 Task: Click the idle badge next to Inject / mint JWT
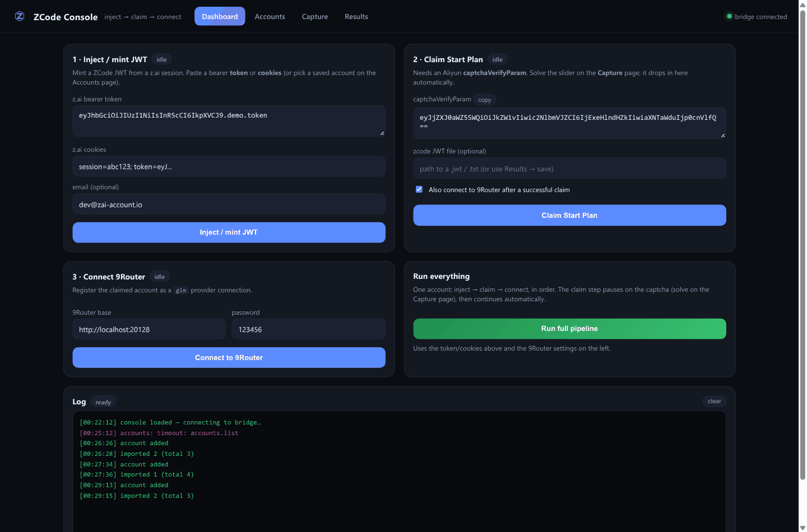click(161, 59)
